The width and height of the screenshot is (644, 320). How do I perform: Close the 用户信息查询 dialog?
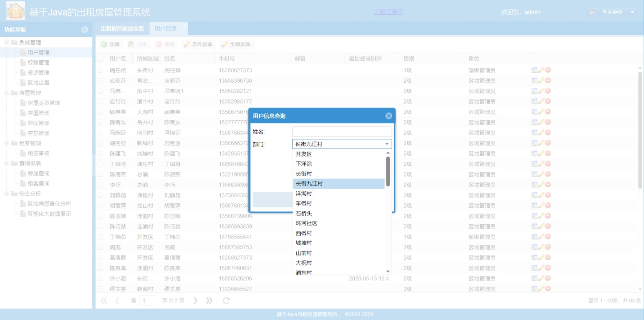389,116
